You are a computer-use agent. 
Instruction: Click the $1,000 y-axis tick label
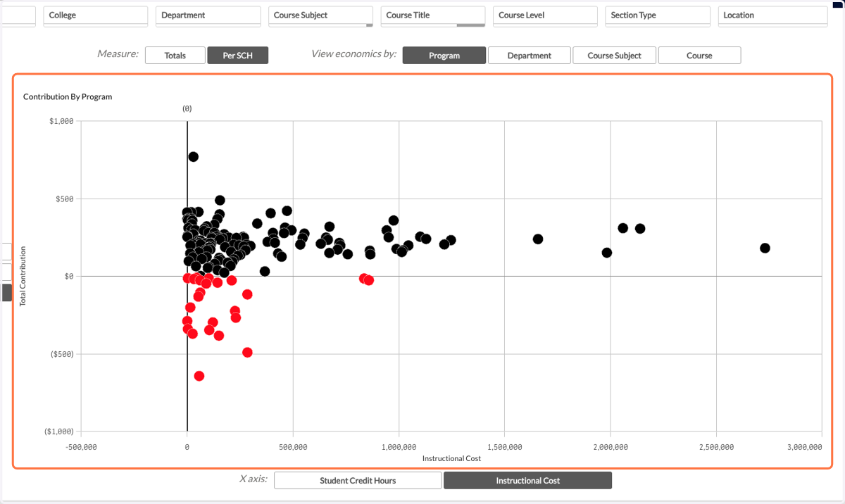point(61,121)
